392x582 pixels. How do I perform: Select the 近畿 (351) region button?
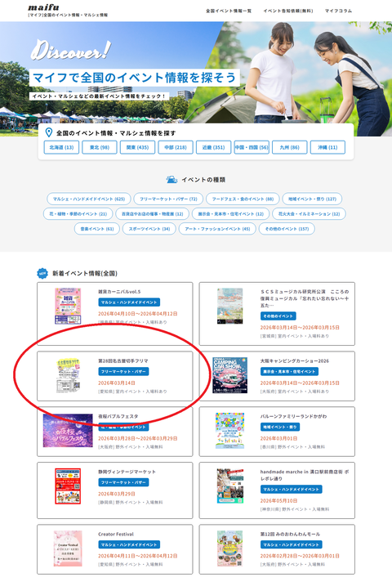point(214,147)
